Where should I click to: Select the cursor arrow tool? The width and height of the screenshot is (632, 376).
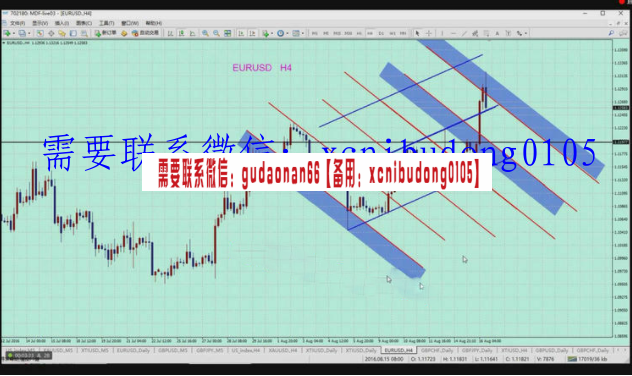417,33
